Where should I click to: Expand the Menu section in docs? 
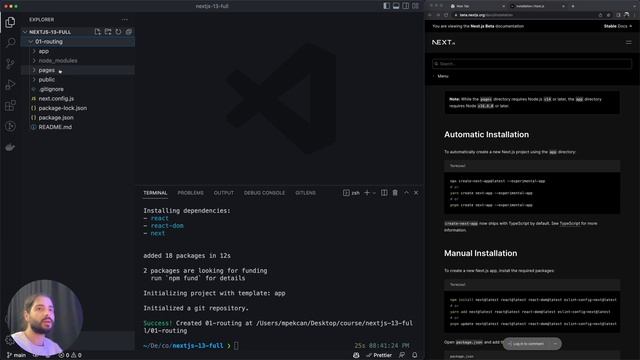click(x=441, y=76)
